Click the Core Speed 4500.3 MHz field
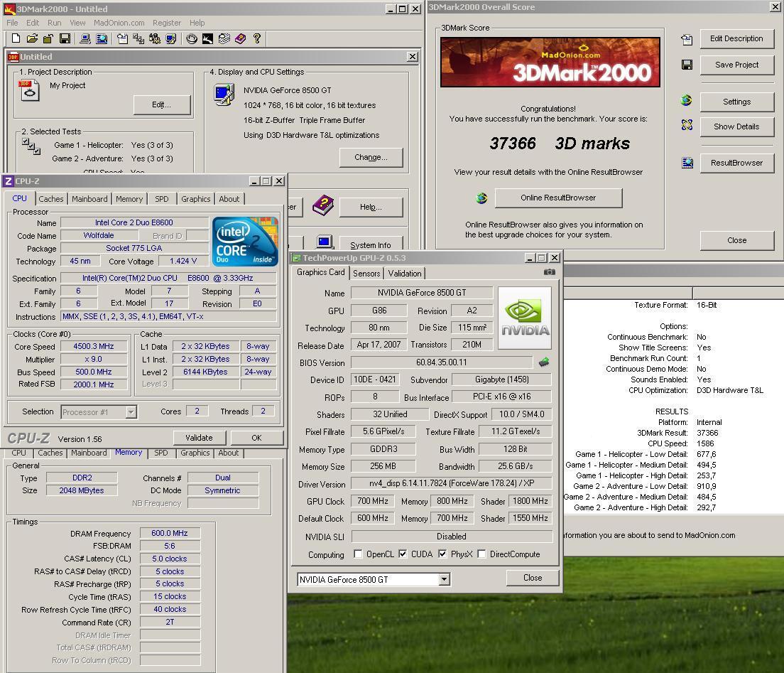 tap(94, 346)
